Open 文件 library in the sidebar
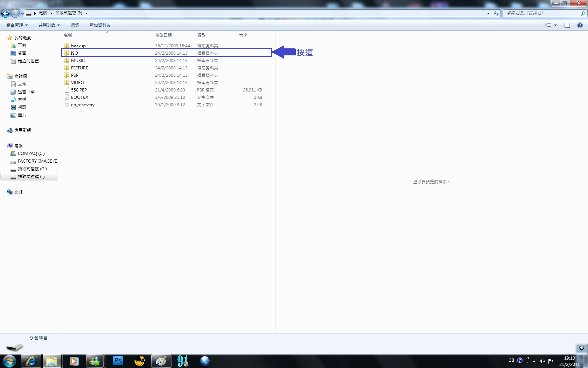This screenshot has height=368, width=588. (19, 84)
